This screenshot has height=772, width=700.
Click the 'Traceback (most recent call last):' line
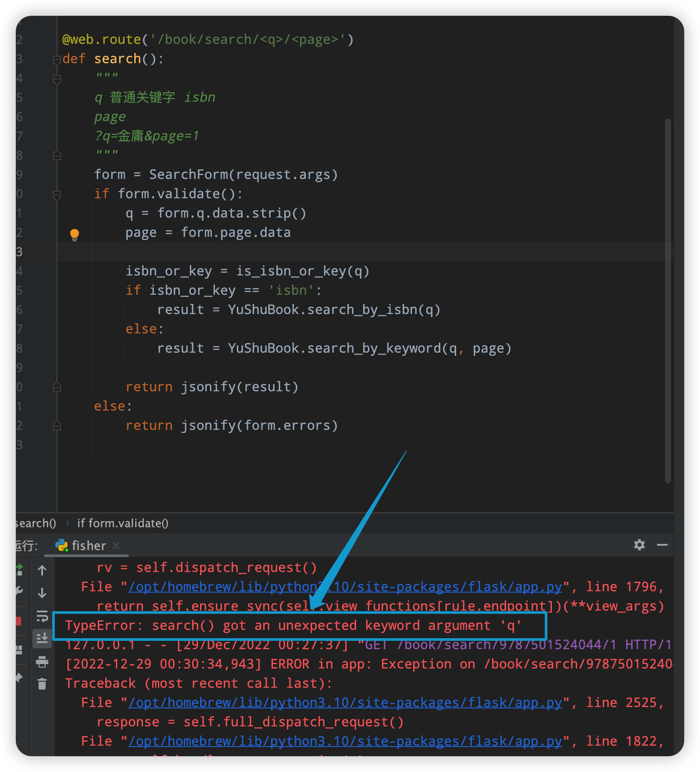click(x=199, y=683)
